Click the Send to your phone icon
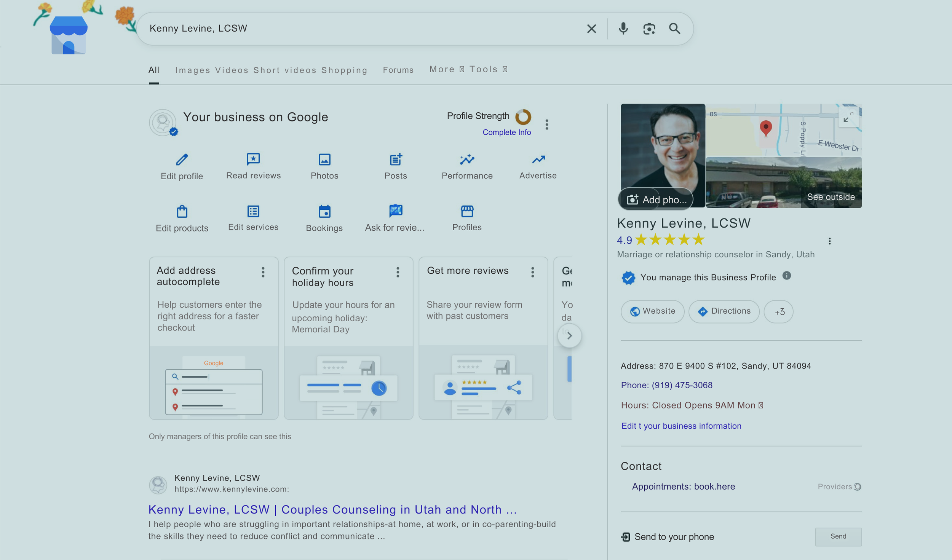Viewport: 952px width, 560px height. click(x=625, y=537)
